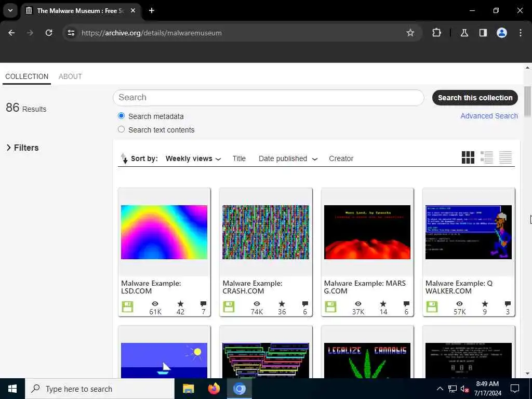Select the compact list view icon
The image size is (532, 399).
505,157
